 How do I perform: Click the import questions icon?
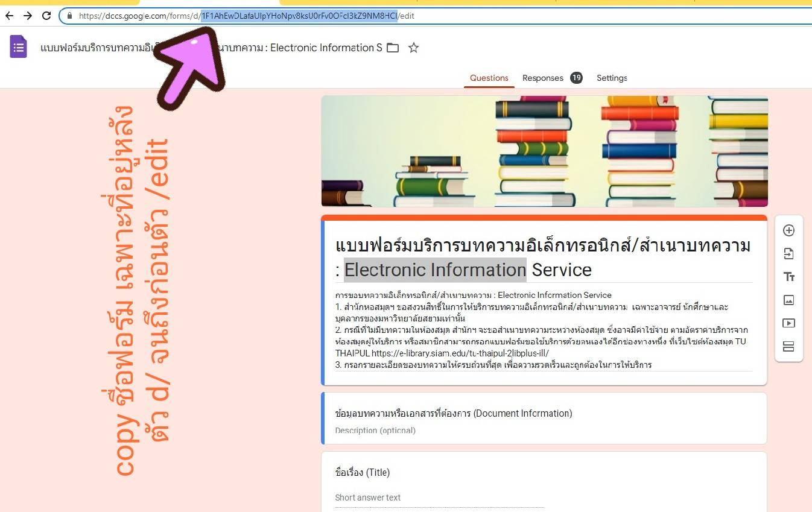click(788, 254)
